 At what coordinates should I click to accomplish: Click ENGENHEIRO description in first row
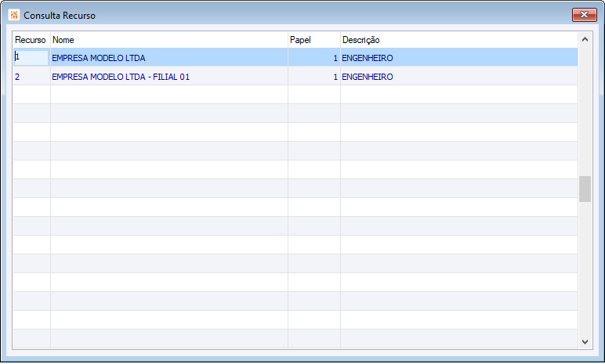pyautogui.click(x=368, y=58)
